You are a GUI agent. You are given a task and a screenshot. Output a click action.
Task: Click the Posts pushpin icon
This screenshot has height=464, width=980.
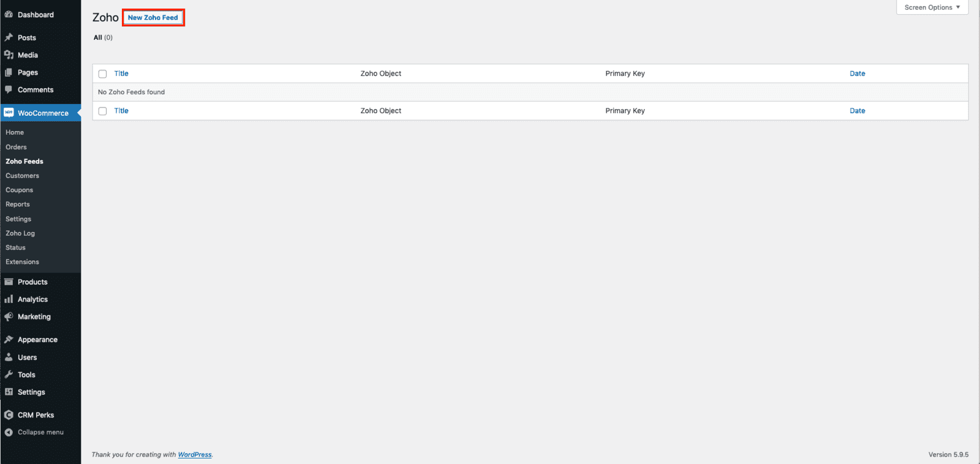coord(9,37)
